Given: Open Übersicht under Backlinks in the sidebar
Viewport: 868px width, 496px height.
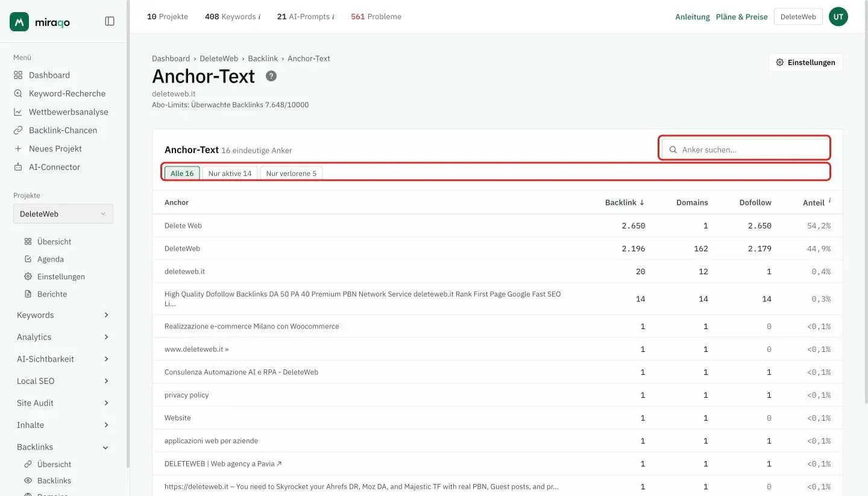Looking at the screenshot, I should tap(54, 465).
